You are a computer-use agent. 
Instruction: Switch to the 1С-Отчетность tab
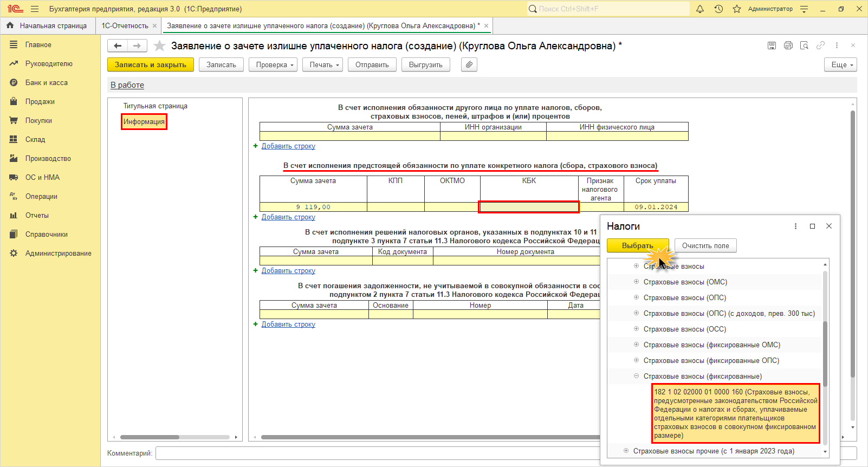click(125, 25)
